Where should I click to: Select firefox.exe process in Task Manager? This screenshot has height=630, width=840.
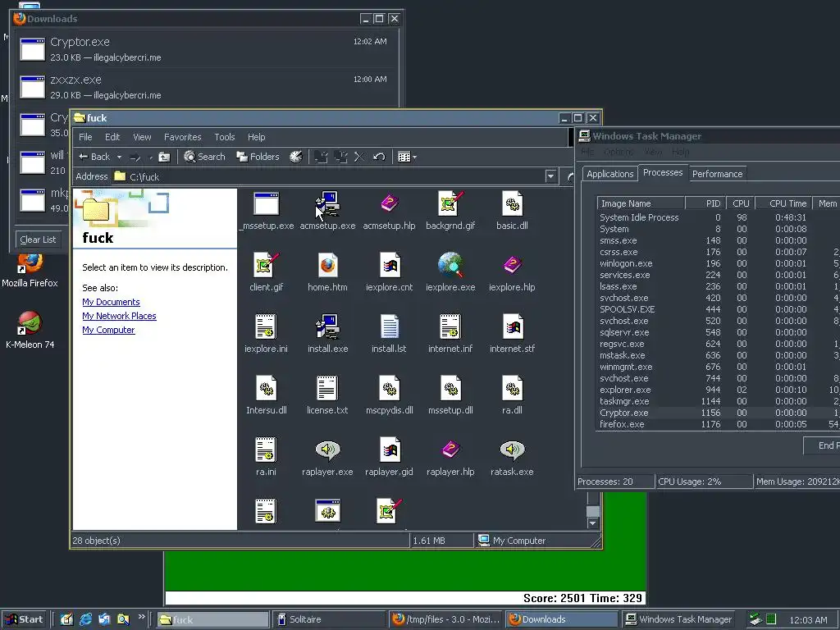coord(719,424)
